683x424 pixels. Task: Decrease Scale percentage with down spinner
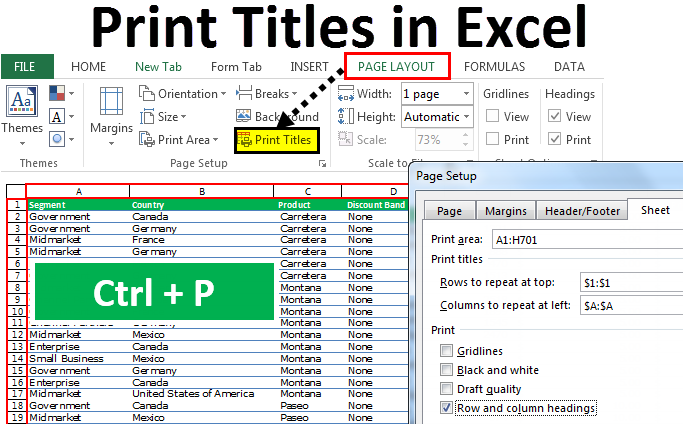(466, 144)
